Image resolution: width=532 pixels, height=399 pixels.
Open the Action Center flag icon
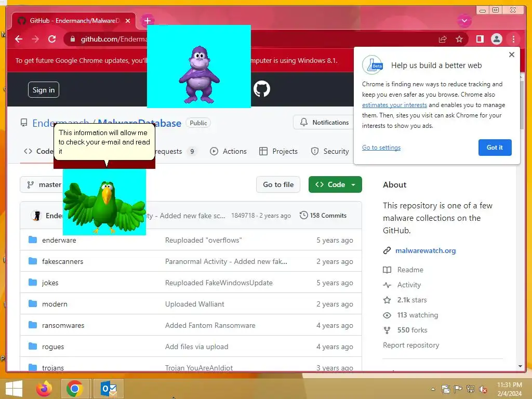click(458, 389)
